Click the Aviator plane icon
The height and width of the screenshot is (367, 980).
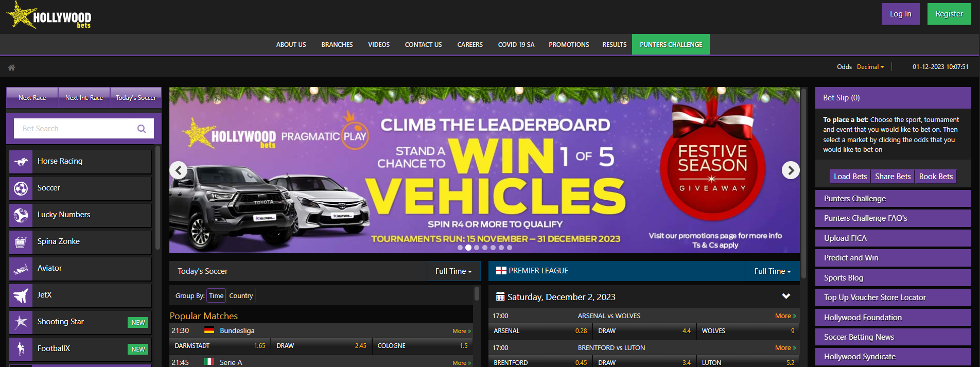(21, 269)
